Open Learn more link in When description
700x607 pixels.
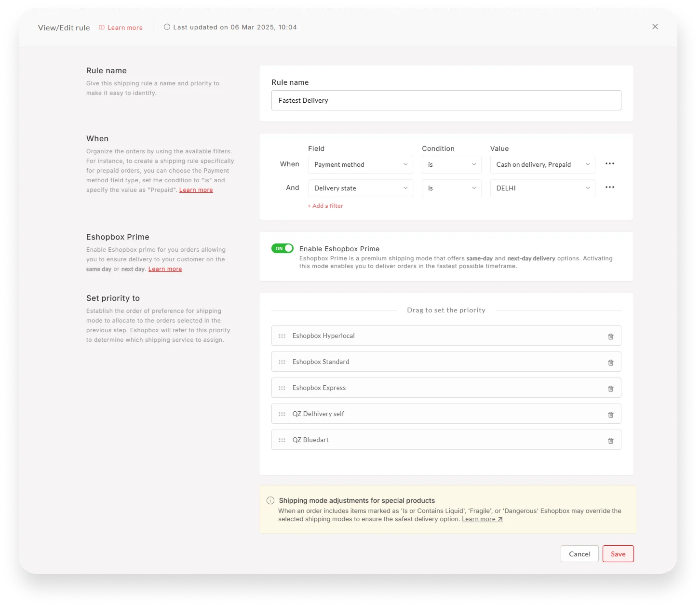click(196, 190)
